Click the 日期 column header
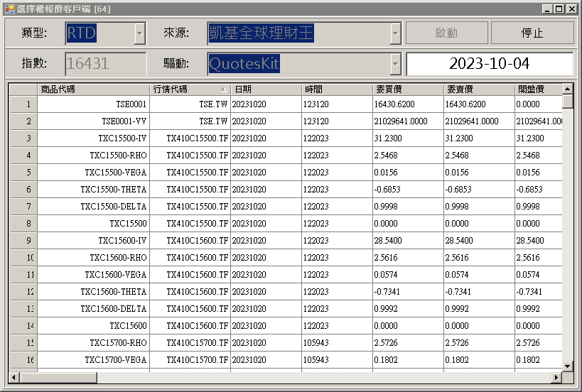The height and width of the screenshot is (392, 582). 266,89
